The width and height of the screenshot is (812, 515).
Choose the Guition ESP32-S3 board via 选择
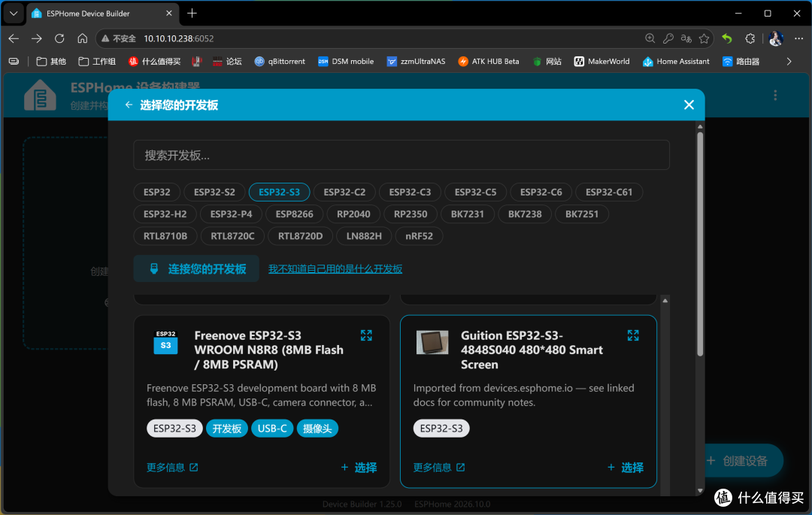coord(626,468)
